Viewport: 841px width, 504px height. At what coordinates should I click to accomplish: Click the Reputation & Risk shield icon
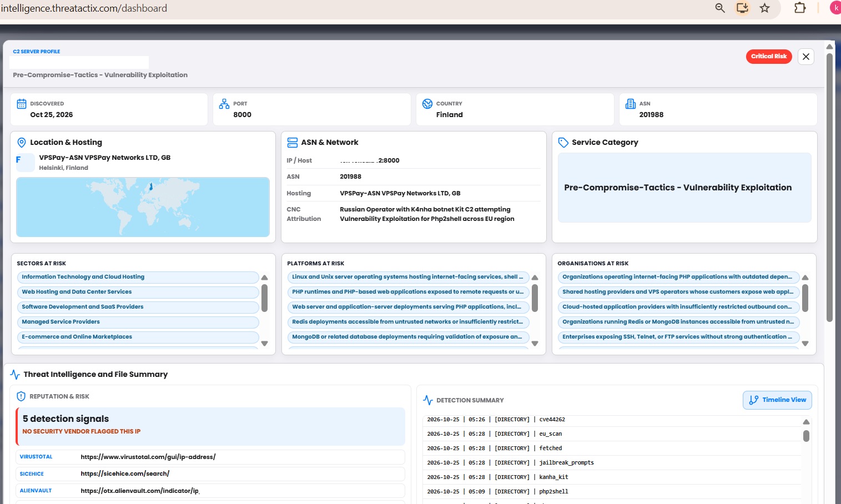[x=21, y=396]
